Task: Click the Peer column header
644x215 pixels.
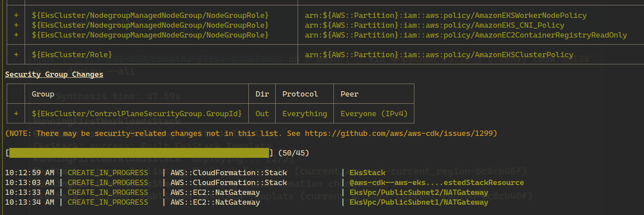Action: (350, 94)
